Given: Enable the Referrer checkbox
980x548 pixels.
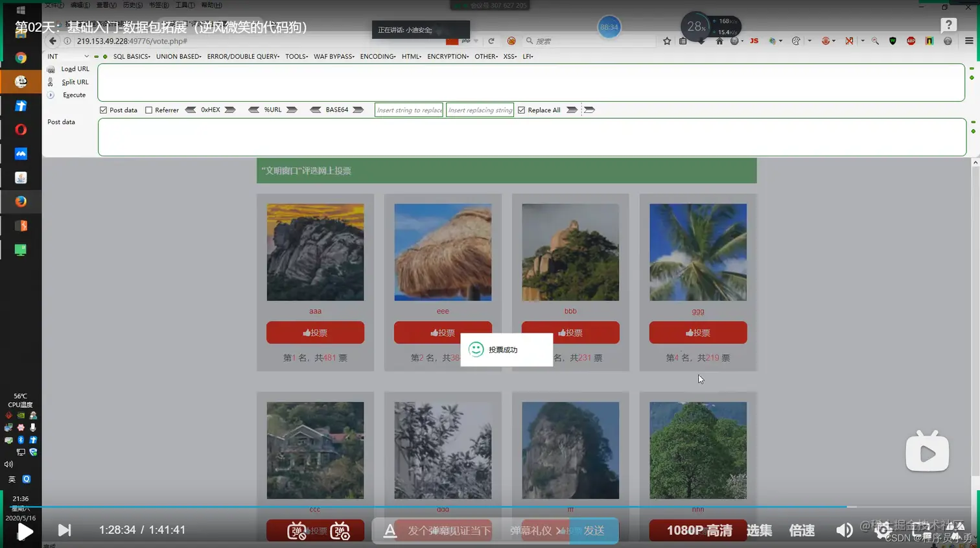Looking at the screenshot, I should [148, 110].
